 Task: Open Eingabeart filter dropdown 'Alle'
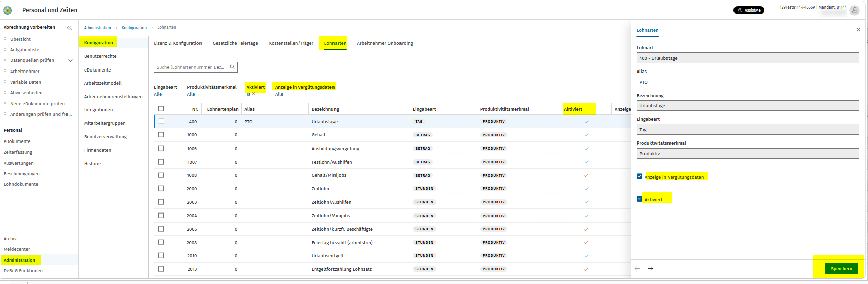click(158, 94)
